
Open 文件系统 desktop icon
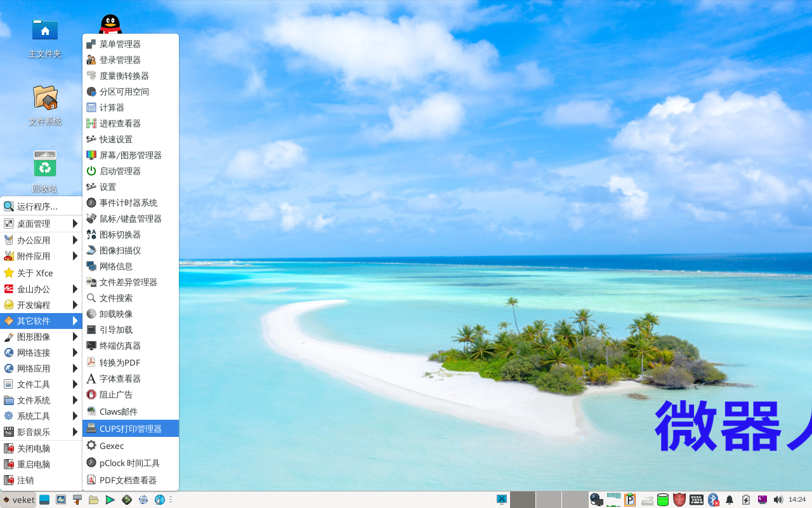click(x=44, y=105)
